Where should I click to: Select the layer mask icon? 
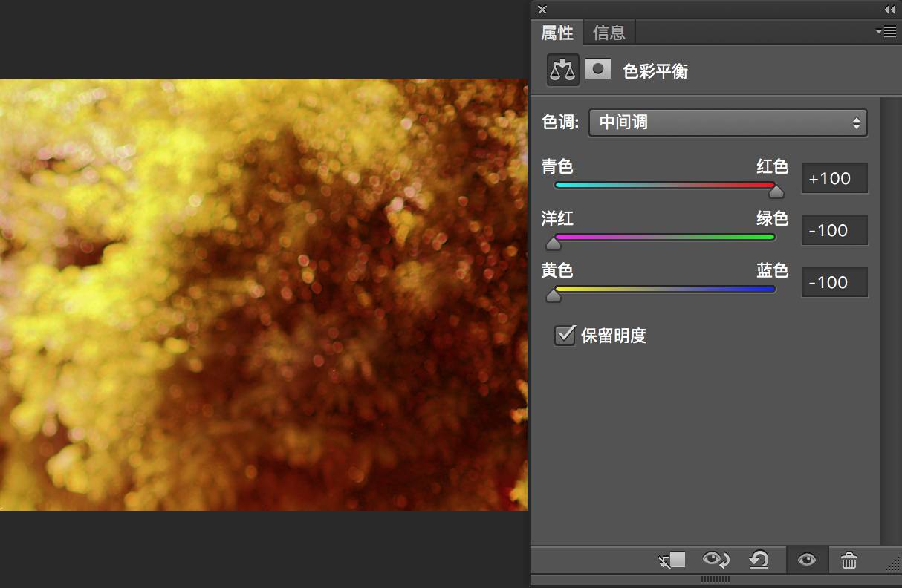[598, 70]
